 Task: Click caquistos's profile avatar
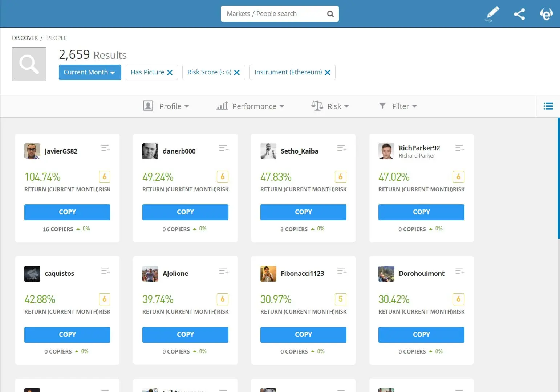point(32,274)
